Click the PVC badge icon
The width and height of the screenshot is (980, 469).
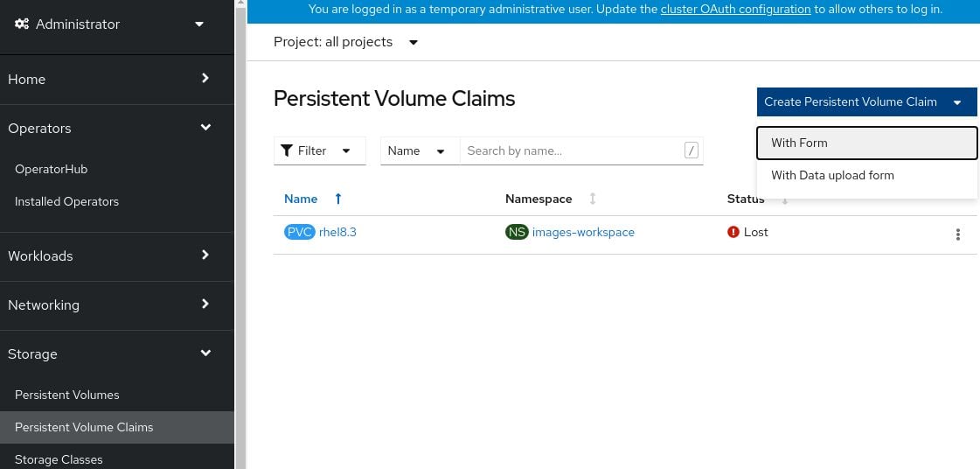pyautogui.click(x=299, y=232)
